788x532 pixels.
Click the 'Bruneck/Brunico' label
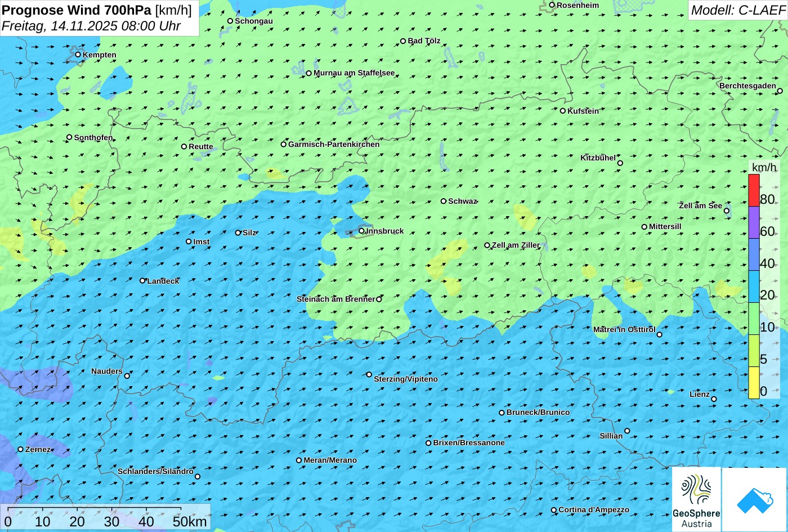tap(538, 412)
